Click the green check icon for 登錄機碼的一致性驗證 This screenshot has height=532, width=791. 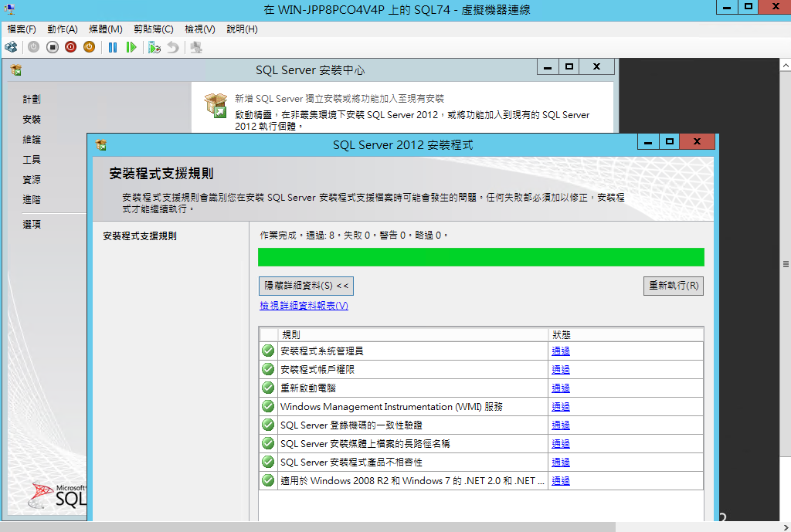268,425
